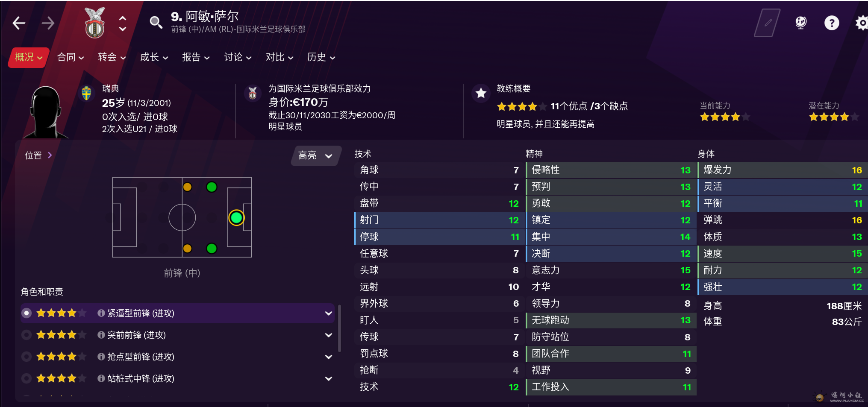Open the 报告 reports menu
868x407 pixels.
click(x=196, y=57)
